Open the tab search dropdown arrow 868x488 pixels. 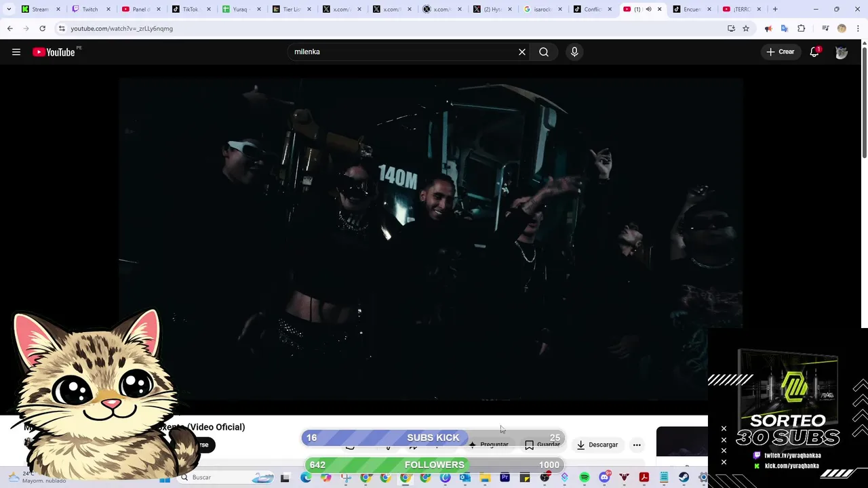[9, 9]
